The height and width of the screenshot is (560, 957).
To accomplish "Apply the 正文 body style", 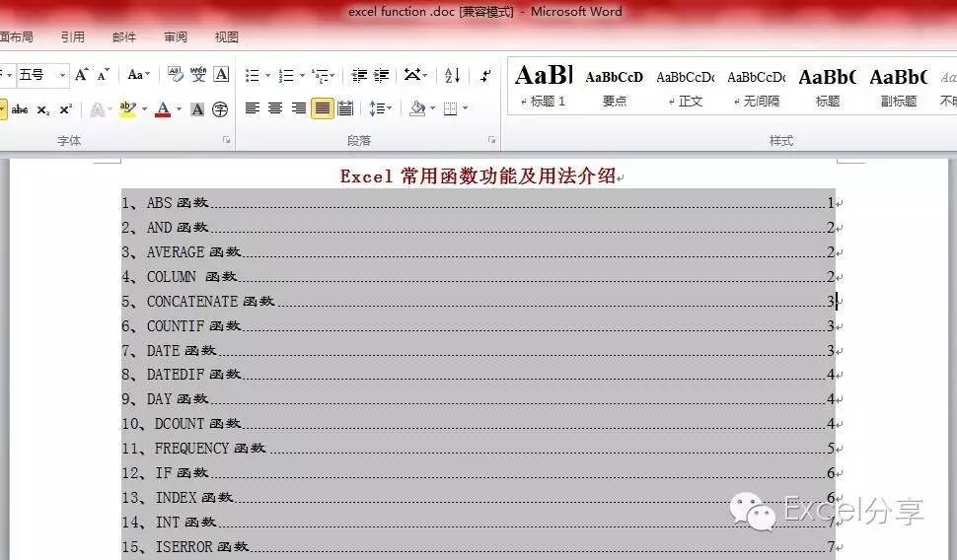I will pos(686,86).
